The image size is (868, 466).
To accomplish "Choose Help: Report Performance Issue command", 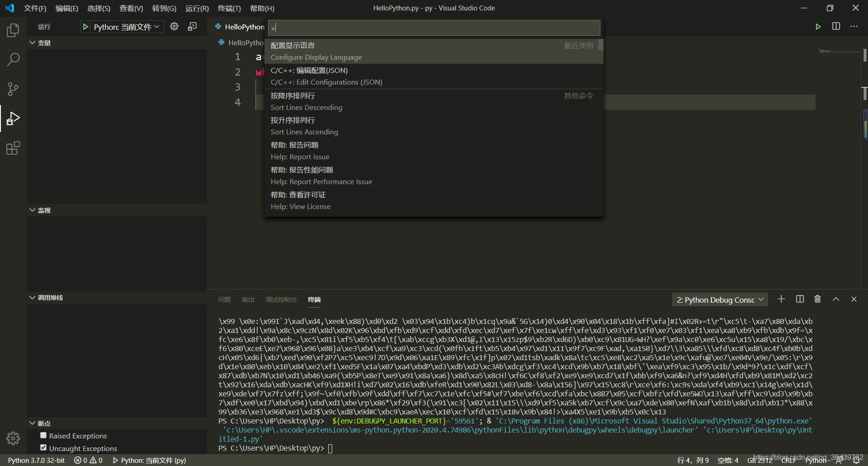I will click(x=434, y=176).
